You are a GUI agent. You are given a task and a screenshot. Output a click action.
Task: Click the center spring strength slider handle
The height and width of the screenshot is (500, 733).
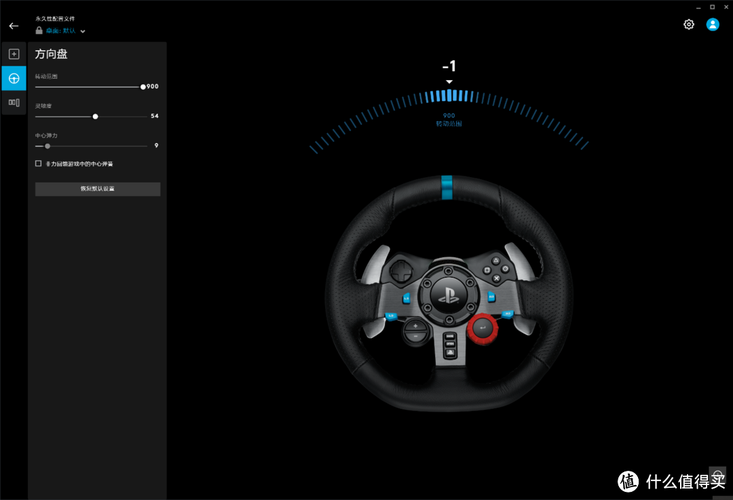(47, 146)
